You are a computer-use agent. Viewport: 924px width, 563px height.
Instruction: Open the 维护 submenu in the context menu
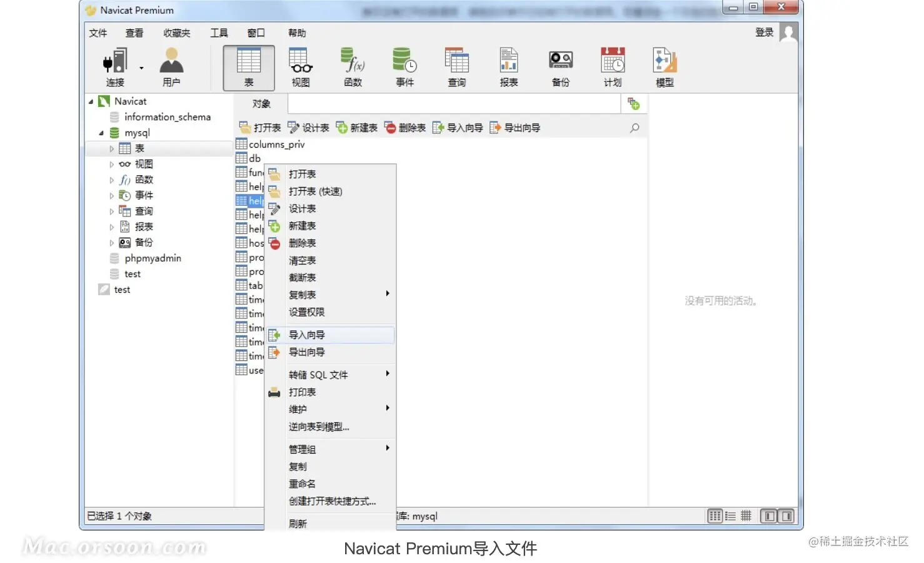[x=330, y=409]
